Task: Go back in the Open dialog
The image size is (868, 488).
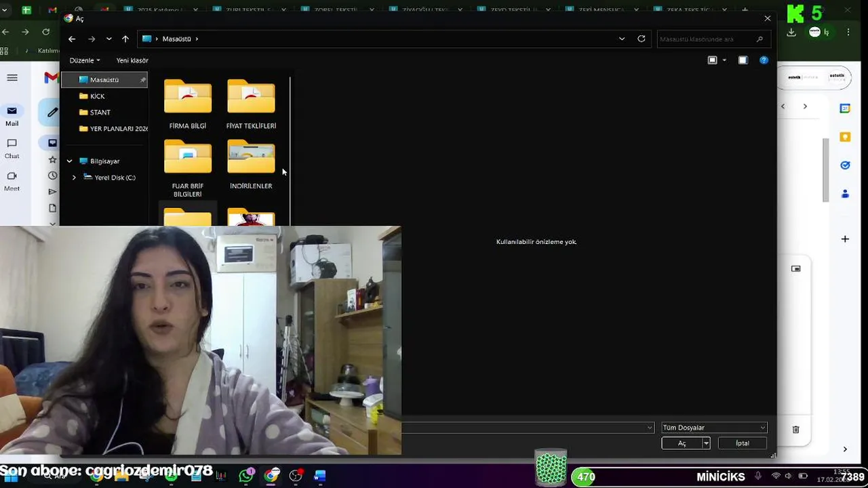Action: point(72,39)
